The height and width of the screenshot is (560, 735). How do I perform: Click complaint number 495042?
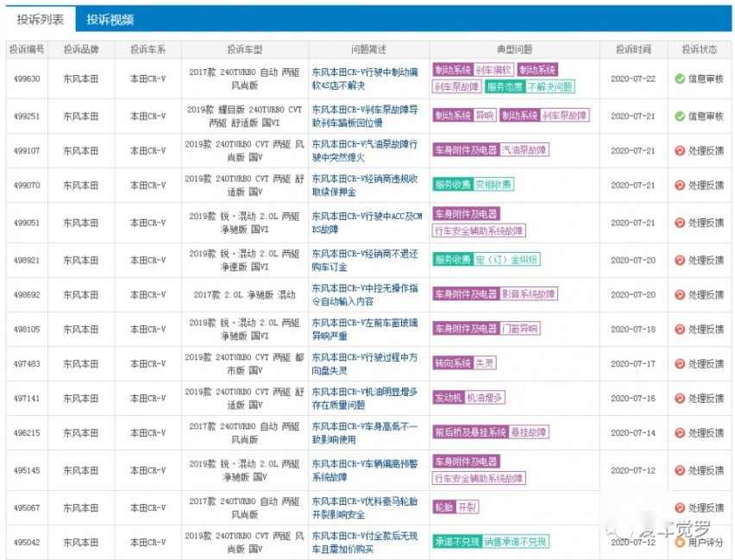[27, 543]
